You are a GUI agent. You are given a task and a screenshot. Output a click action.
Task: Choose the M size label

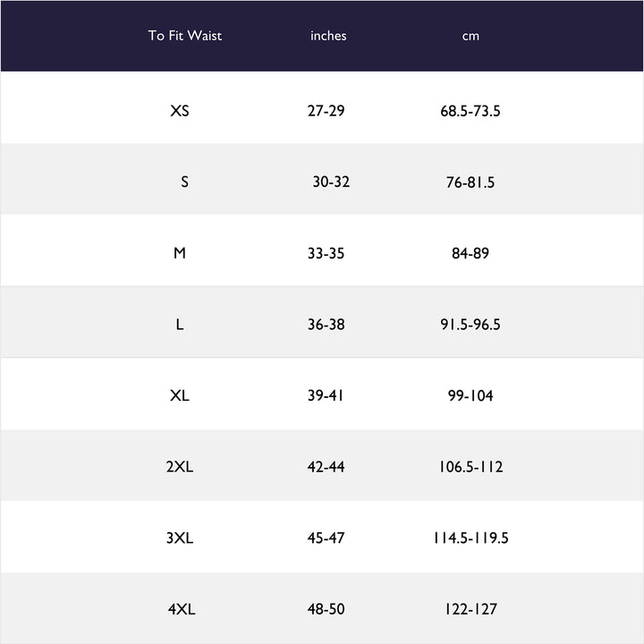180,253
